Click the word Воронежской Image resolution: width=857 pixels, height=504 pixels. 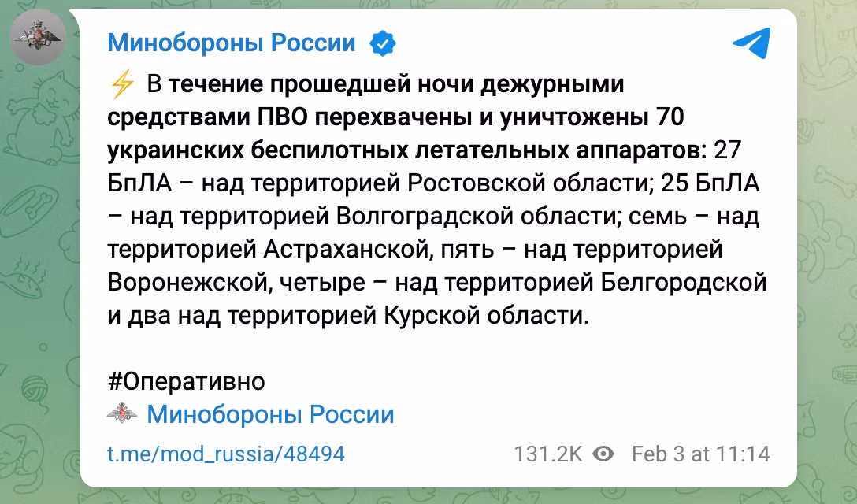[190, 283]
